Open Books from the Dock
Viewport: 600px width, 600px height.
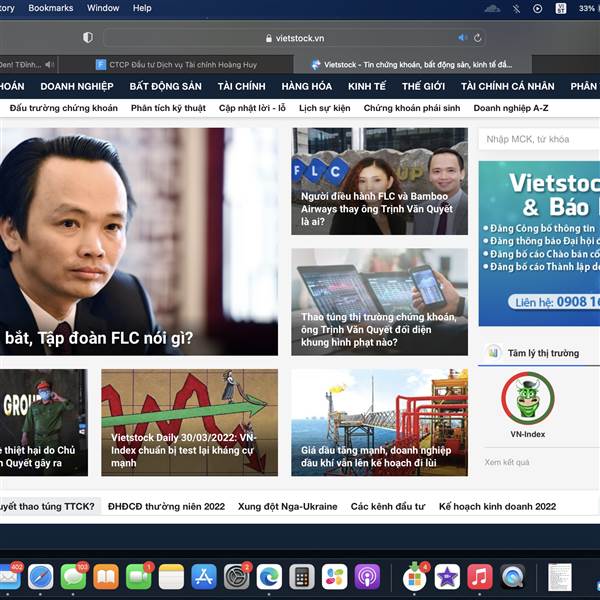pyautogui.click(x=106, y=577)
